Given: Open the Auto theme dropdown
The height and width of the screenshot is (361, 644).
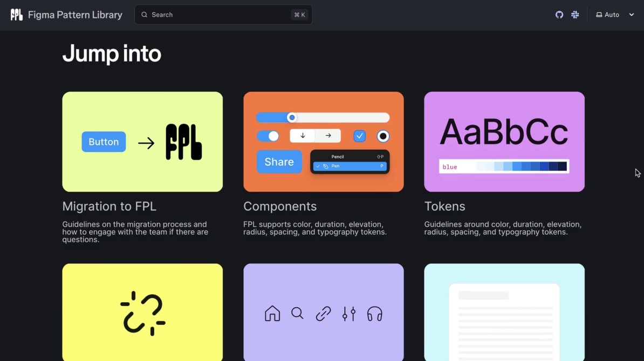Looking at the screenshot, I should [x=615, y=15].
